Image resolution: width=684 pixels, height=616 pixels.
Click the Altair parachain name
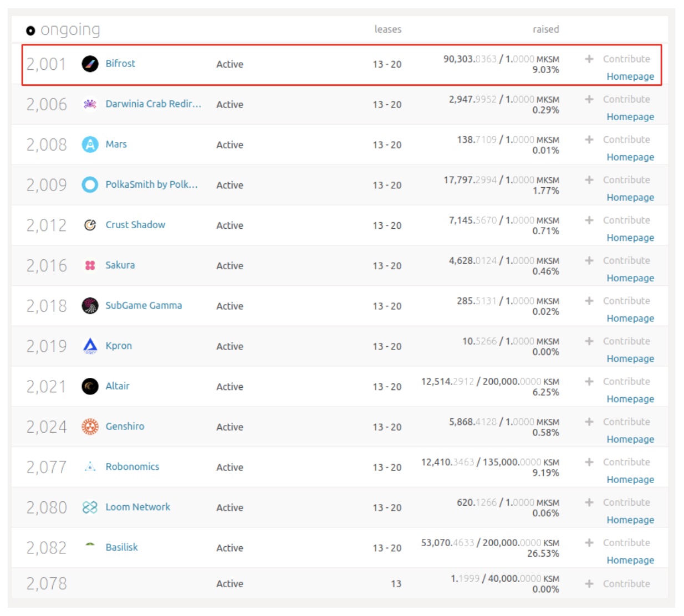coord(118,386)
